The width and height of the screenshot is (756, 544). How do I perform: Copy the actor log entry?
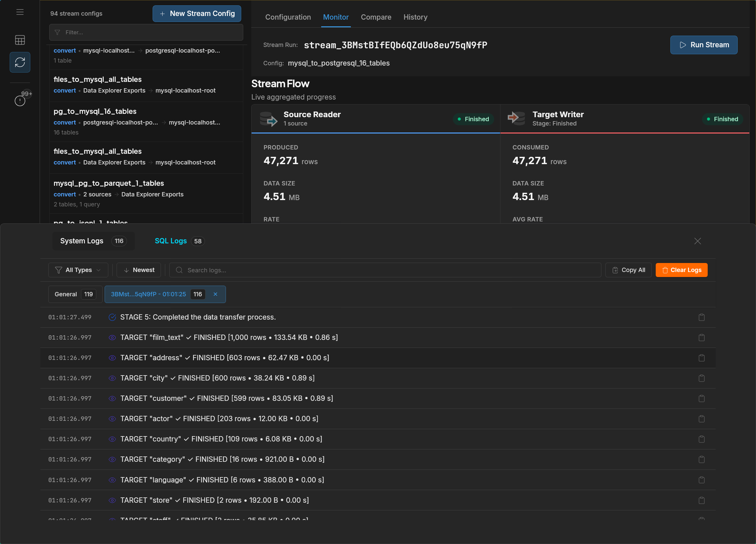[x=701, y=419]
